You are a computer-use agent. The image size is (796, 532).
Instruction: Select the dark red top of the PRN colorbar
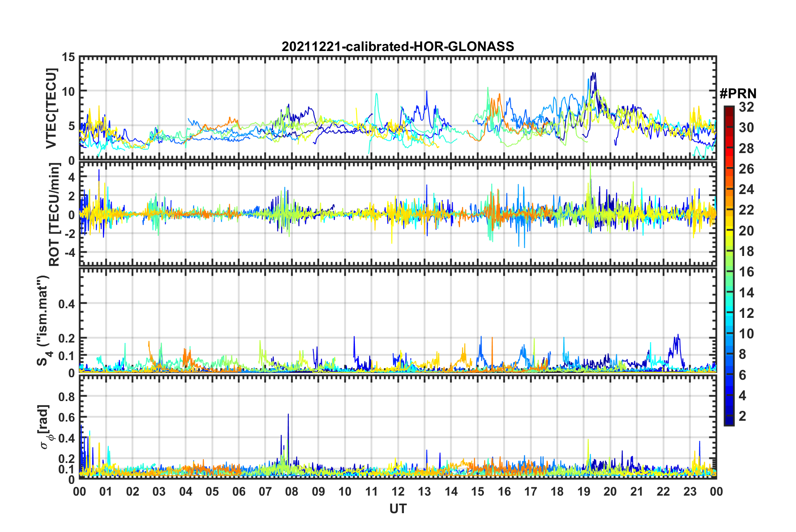pyautogui.click(x=729, y=109)
